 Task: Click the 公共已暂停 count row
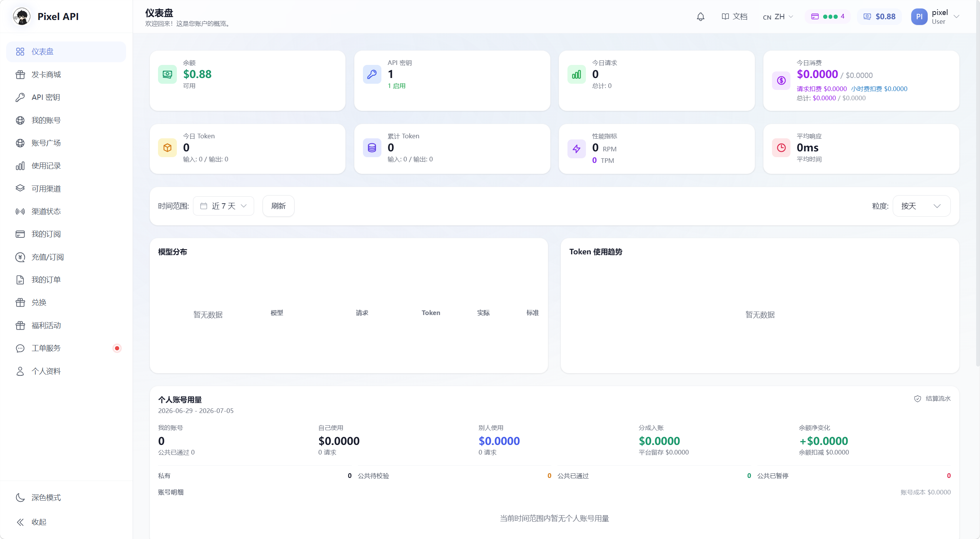[854, 476]
